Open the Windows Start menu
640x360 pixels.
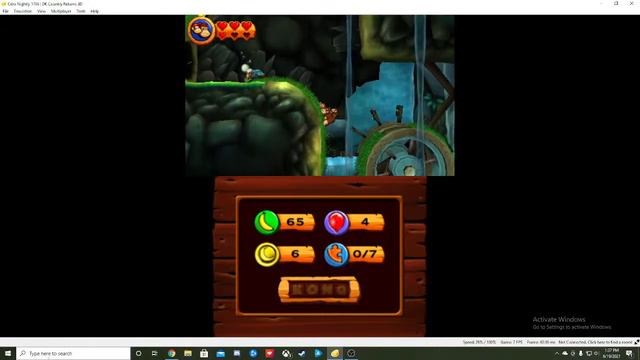click(8, 353)
